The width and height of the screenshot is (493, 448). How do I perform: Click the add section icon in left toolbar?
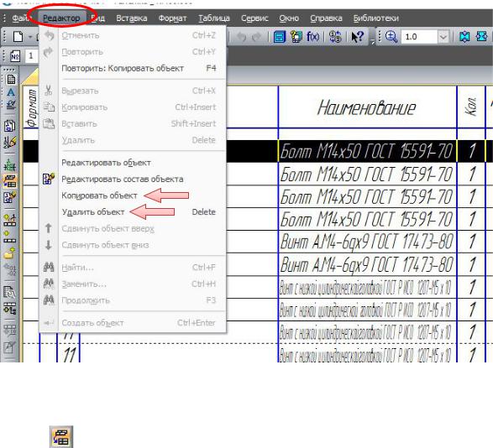click(10, 220)
